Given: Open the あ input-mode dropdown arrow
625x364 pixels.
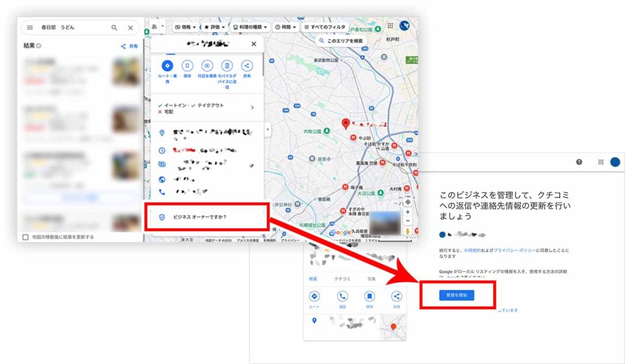Looking at the screenshot, I should click(162, 27).
